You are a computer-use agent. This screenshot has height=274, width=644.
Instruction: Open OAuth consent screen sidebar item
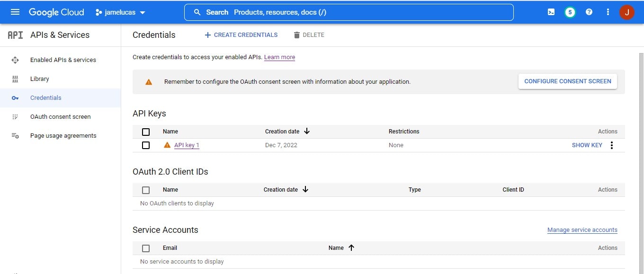60,117
